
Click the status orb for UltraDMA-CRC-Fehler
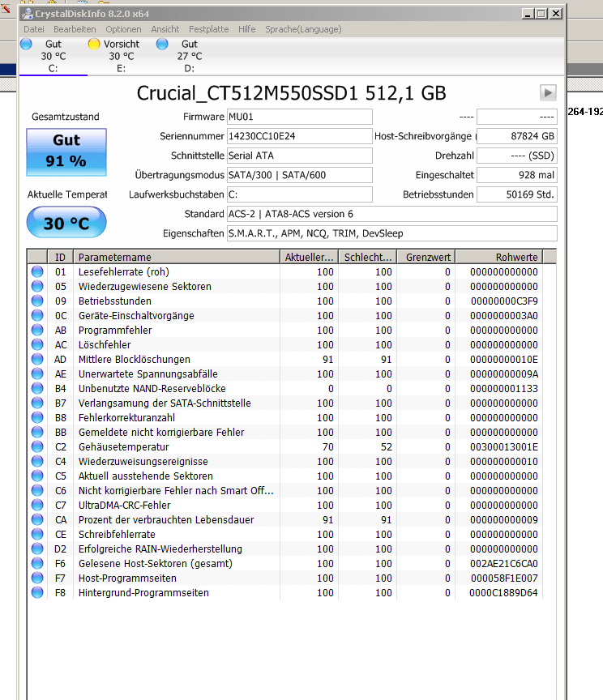pos(37,505)
